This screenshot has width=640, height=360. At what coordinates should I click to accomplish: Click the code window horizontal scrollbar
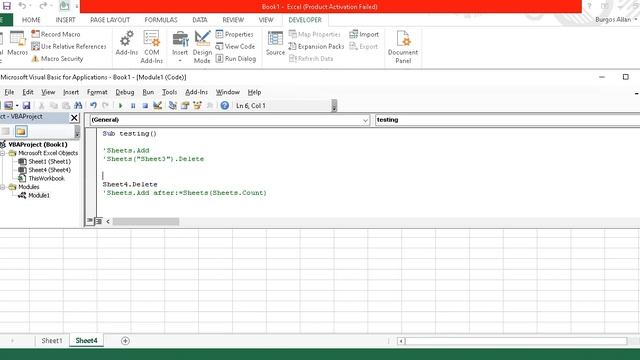146,222
